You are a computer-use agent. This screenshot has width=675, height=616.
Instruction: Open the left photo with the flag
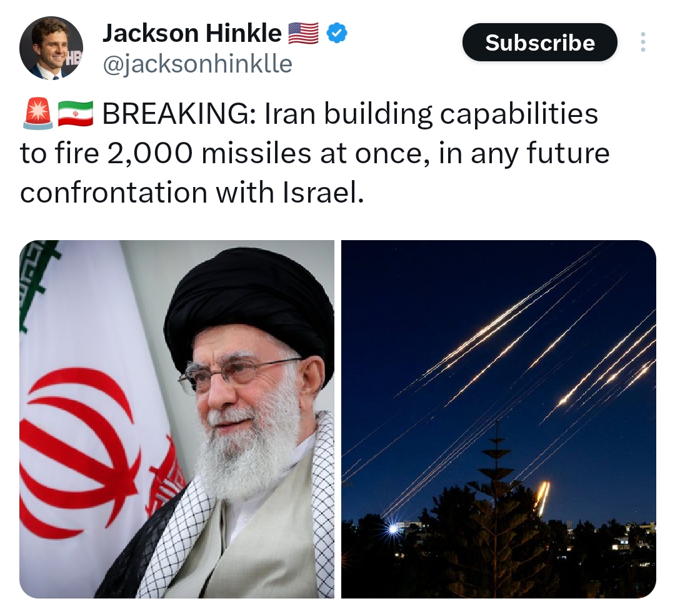177,419
